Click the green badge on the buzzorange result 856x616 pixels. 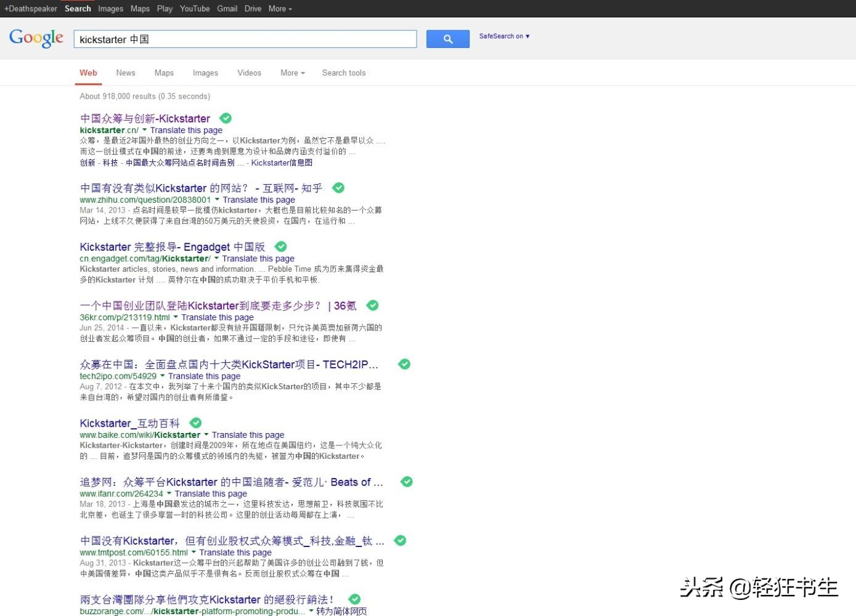coord(354,599)
